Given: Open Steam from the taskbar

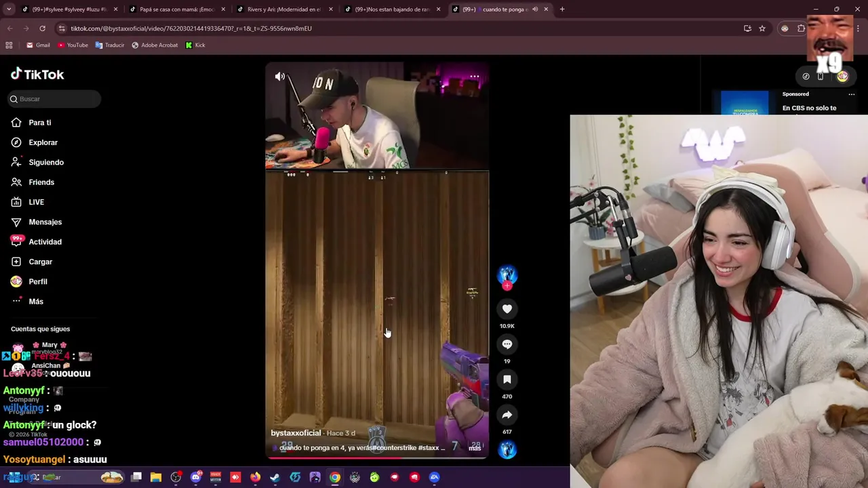Looking at the screenshot, I should tap(275, 477).
